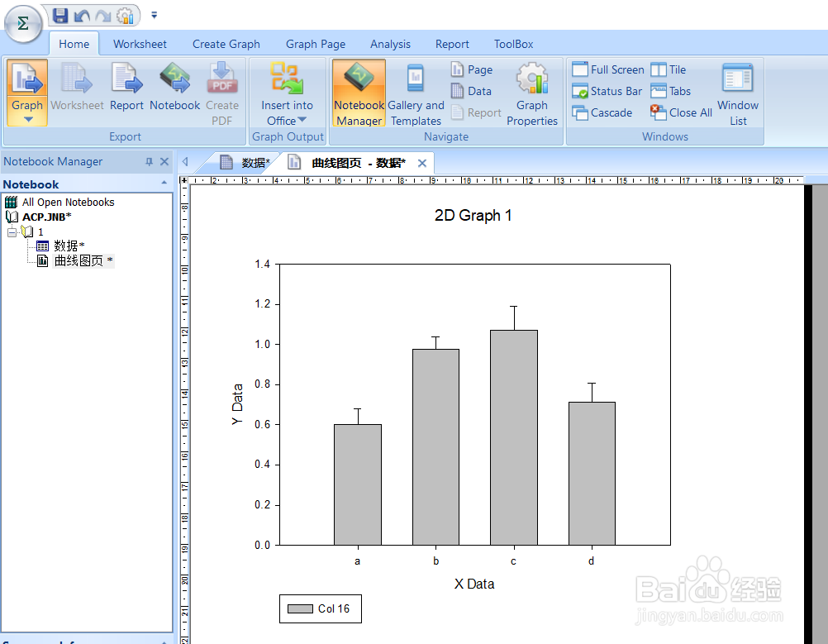Navigate to Report in Navigate group
The image size is (828, 644).
(477, 112)
